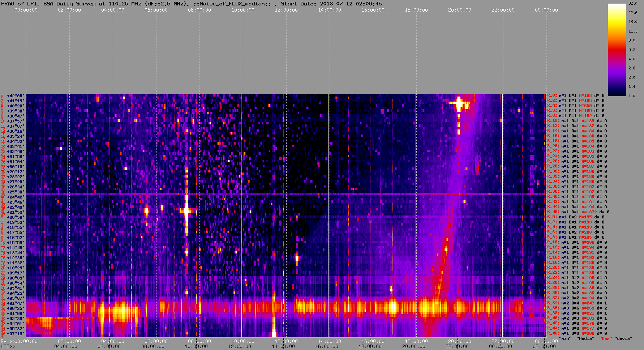This screenshot has height=350, width=644.
Task: Click the 2.8 color scale label
Action: [x=632, y=68]
